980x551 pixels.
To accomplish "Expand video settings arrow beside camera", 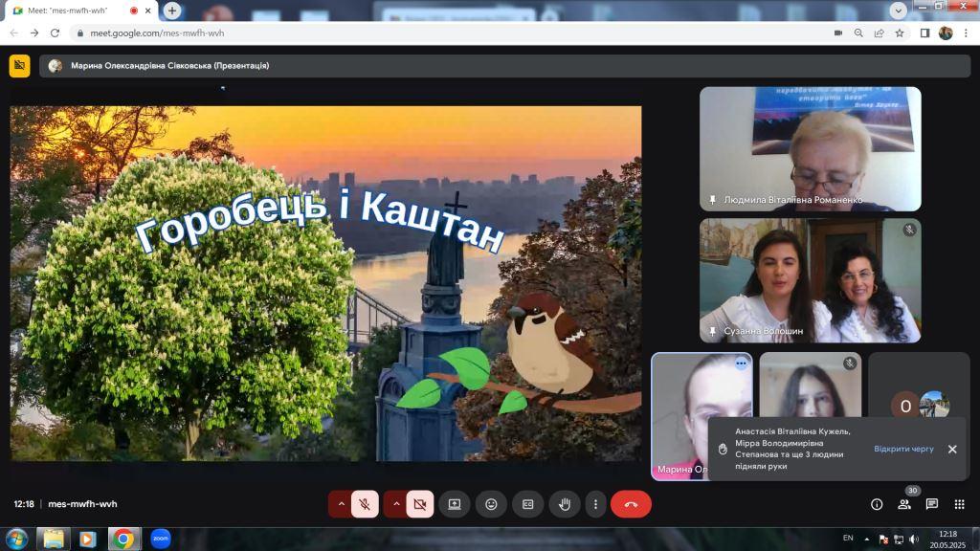I will [x=394, y=504].
